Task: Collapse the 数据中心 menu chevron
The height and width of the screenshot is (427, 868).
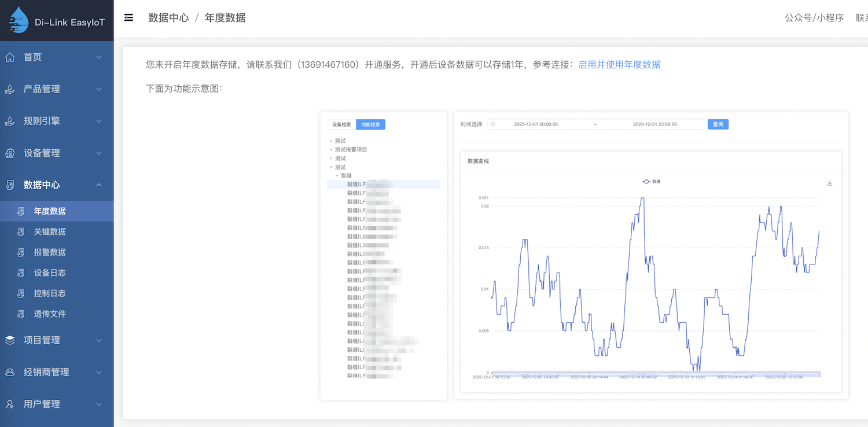Action: [99, 185]
